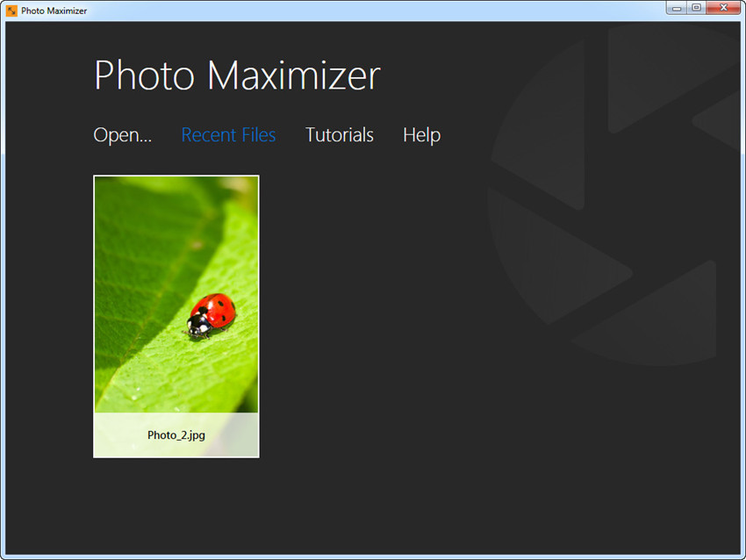Select the highlighted Recent Files tab

tap(228, 134)
